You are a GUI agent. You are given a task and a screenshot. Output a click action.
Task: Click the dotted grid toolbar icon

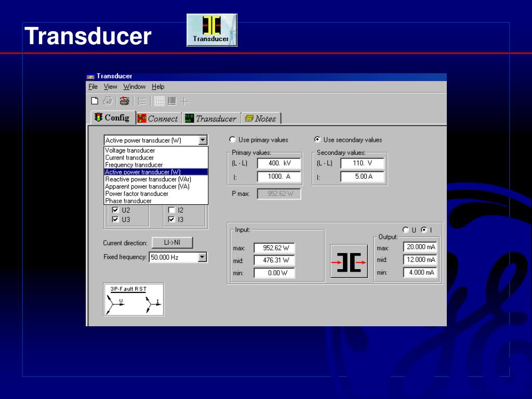click(159, 101)
